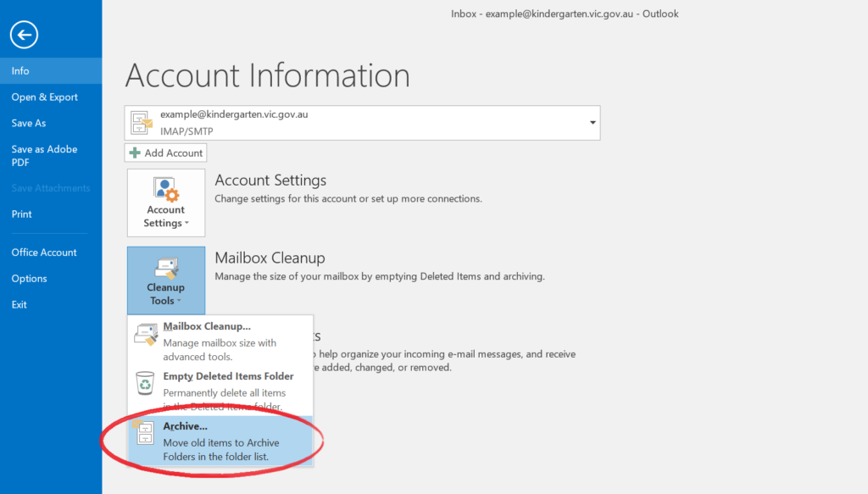Open the Print page

click(x=51, y=214)
